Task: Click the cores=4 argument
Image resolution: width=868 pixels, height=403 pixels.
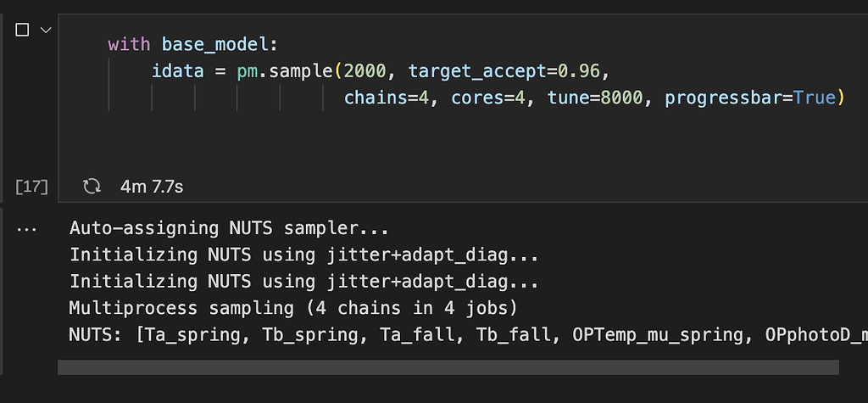Action: (x=488, y=98)
